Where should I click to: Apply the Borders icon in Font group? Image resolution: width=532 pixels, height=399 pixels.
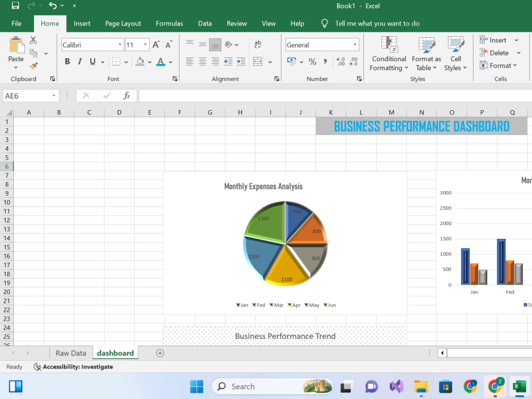click(116, 62)
